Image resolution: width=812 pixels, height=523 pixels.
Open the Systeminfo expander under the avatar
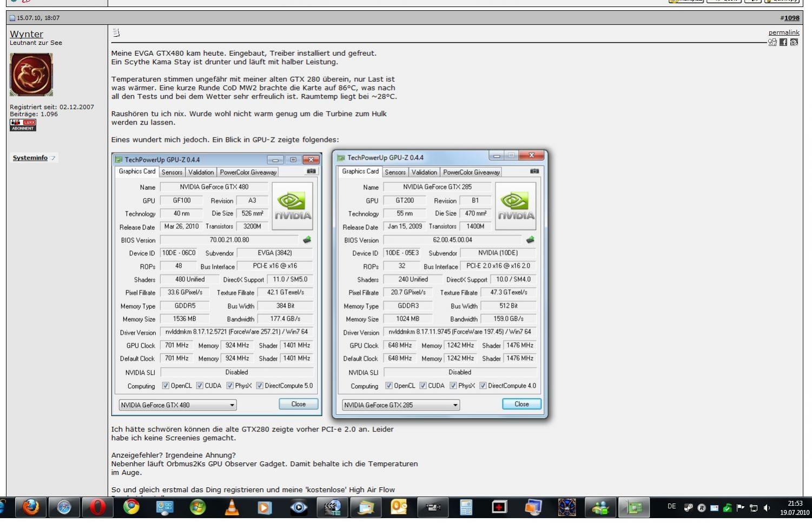[34, 158]
